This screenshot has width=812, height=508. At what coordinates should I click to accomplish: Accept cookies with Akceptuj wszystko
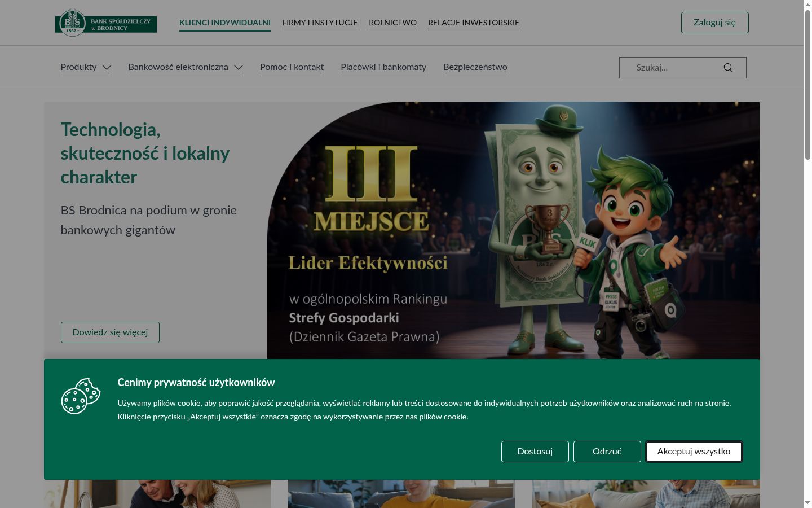[694, 452]
